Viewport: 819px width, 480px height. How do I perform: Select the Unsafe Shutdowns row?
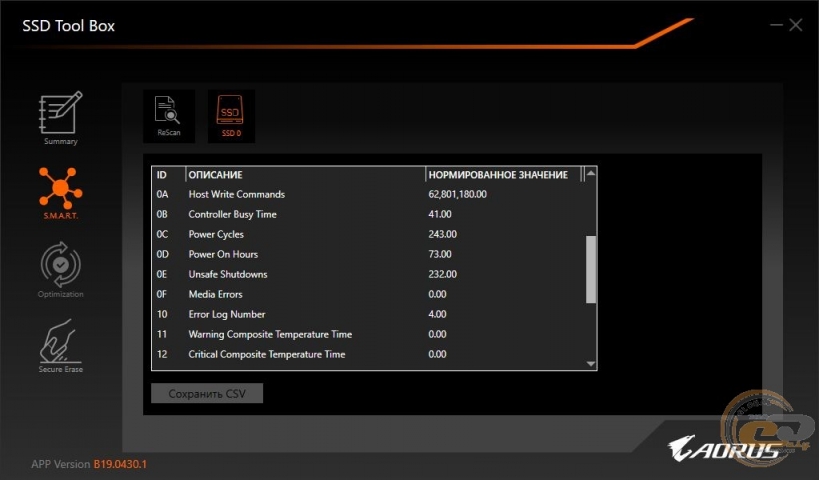[x=369, y=274]
